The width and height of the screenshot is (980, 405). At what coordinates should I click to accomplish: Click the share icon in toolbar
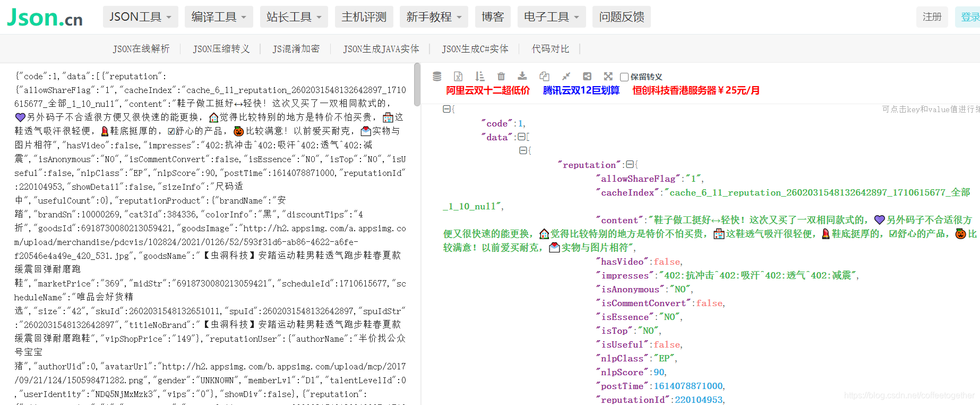point(587,77)
